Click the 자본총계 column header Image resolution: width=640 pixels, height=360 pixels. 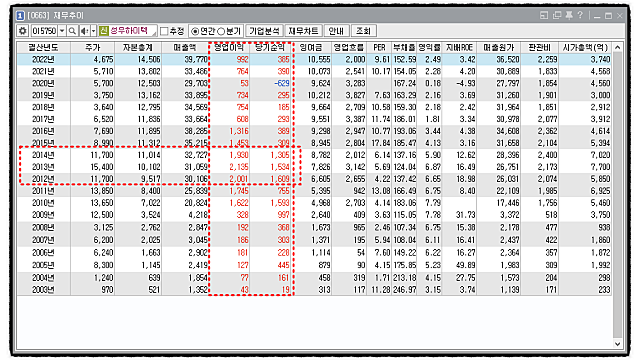pos(138,47)
